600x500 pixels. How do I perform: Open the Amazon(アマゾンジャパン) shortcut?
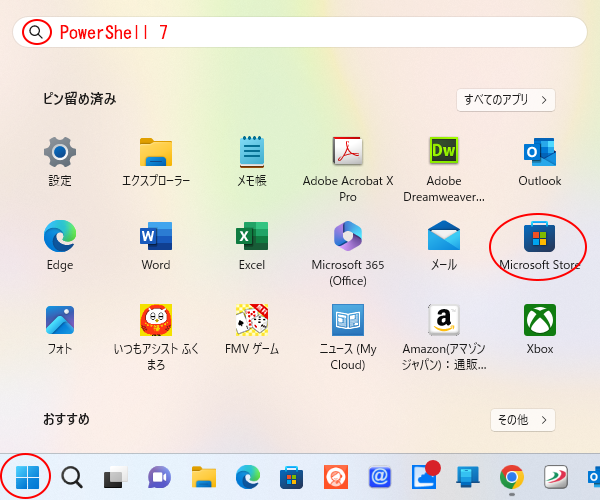pyautogui.click(x=444, y=337)
